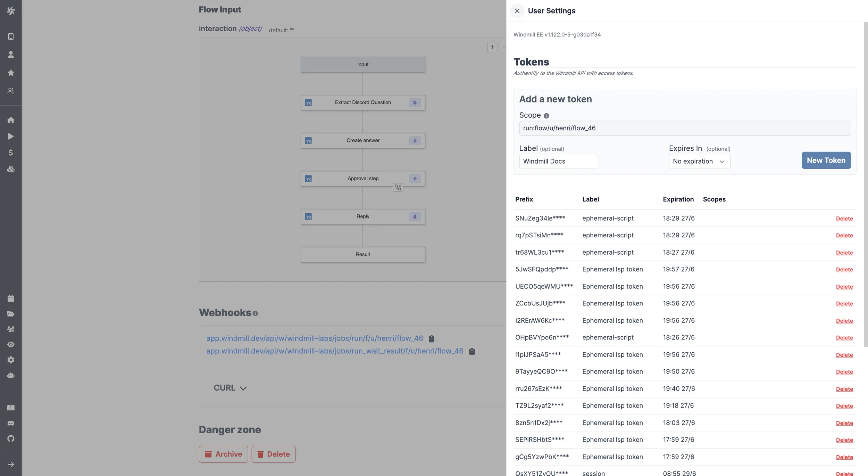Collapse the sidebar with the arrow icon
Image resolution: width=868 pixels, height=476 pixels.
[11, 465]
